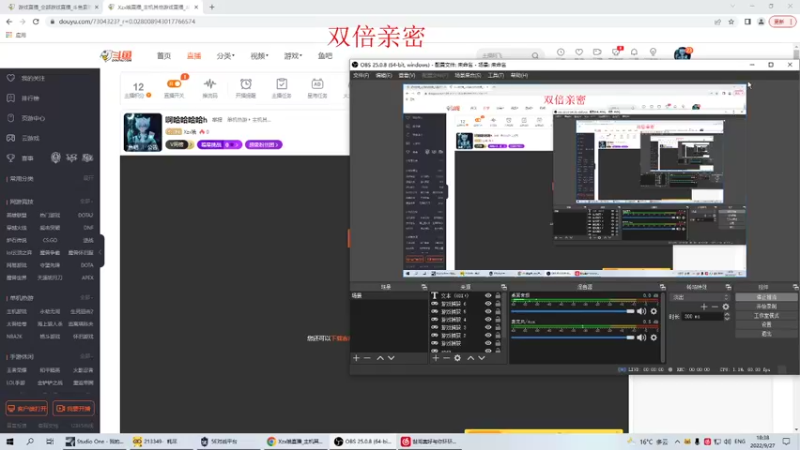
Task: Remove scene with the scenes minus button
Action: [367, 358]
